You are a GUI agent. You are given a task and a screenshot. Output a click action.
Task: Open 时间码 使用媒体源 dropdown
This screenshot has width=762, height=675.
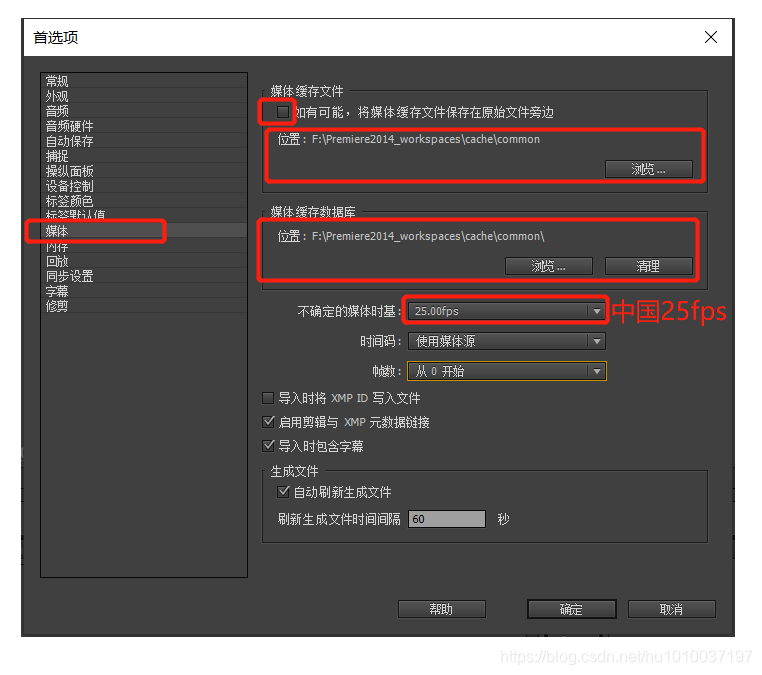507,341
